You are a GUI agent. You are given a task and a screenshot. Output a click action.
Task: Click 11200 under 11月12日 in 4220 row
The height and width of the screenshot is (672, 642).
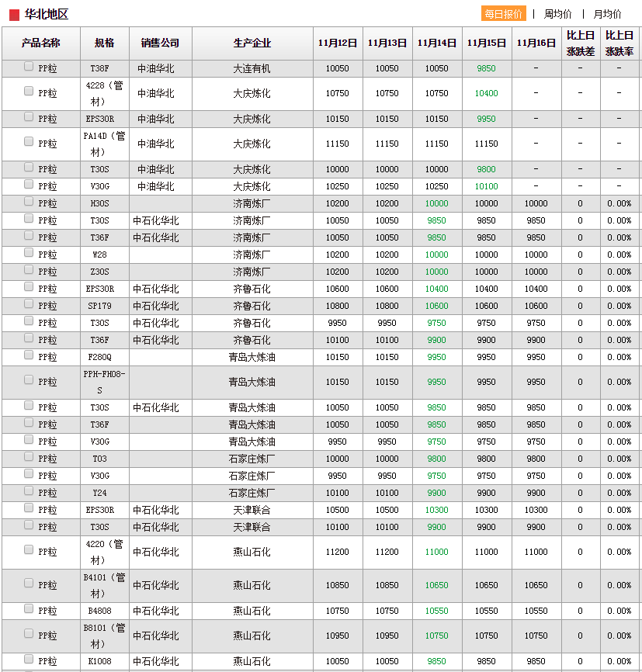point(338,552)
